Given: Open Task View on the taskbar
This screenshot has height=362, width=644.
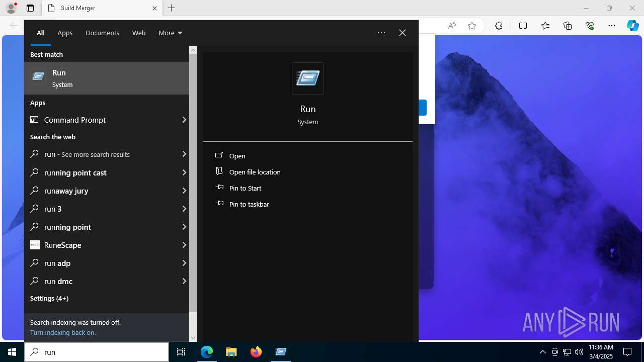Looking at the screenshot, I should [181, 352].
